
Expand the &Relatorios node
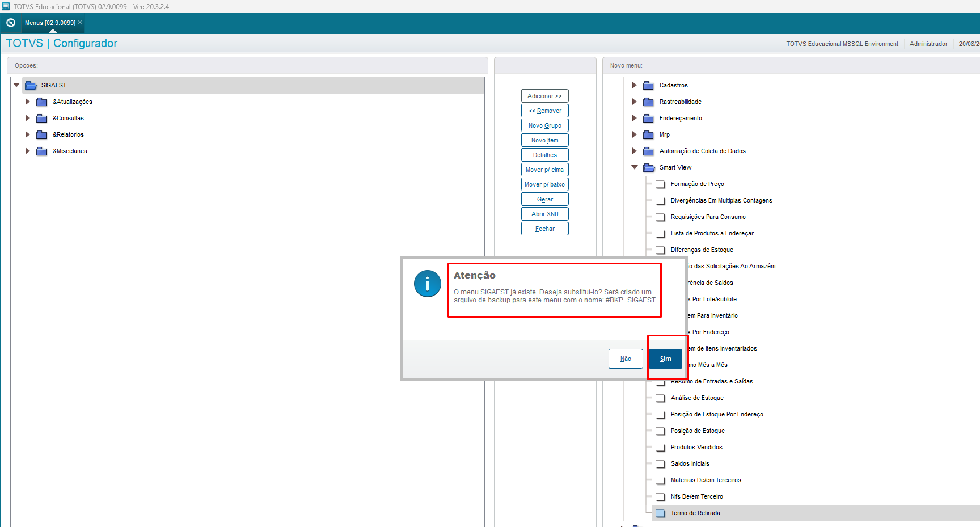[x=27, y=135]
